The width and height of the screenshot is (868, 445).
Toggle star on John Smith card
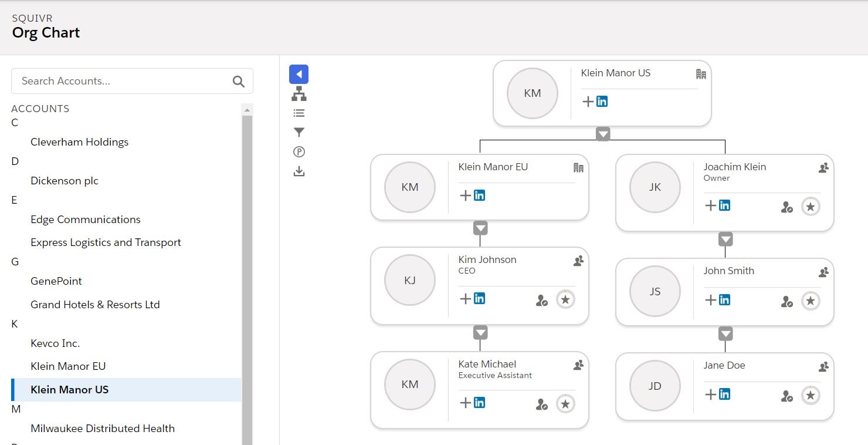click(811, 301)
